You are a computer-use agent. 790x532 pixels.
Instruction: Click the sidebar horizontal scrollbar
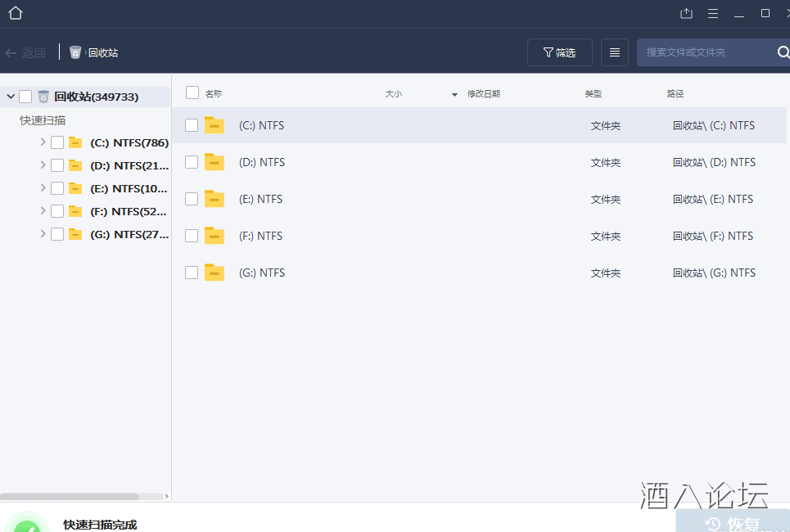click(x=70, y=496)
